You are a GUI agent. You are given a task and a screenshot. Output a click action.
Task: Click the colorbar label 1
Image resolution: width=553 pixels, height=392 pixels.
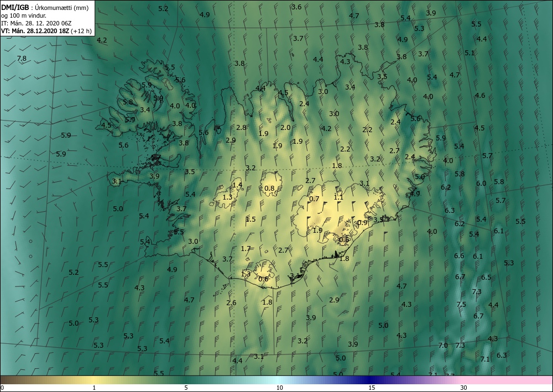click(94, 388)
